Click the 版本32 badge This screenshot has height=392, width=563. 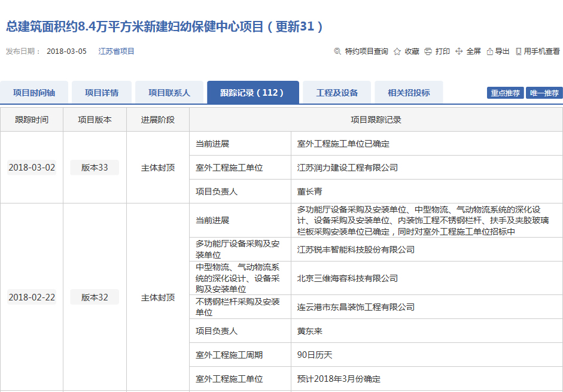click(95, 297)
